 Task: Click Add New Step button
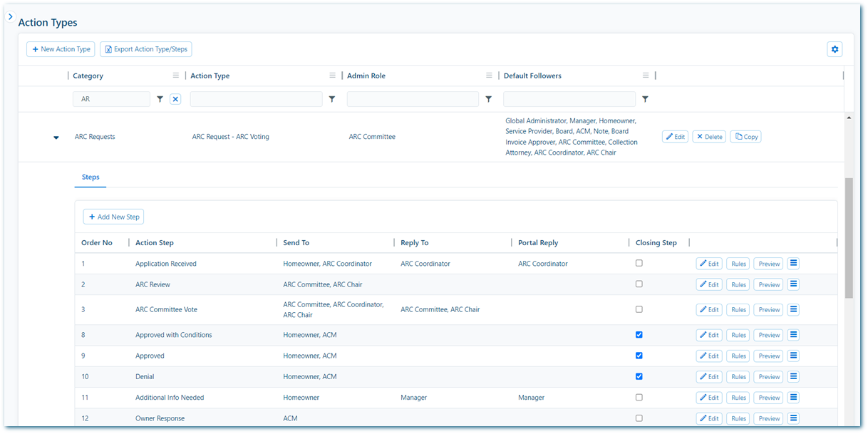[x=113, y=217]
